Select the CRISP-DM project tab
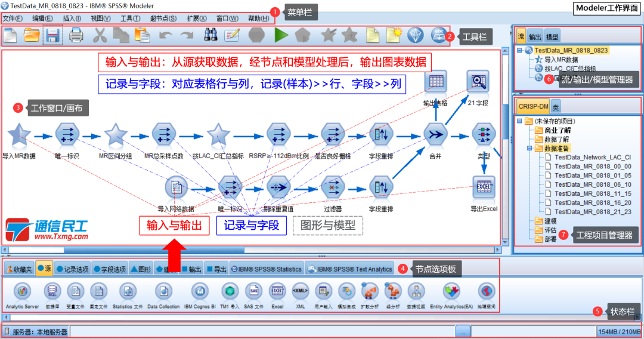Screen dimensions: 644x339 tap(533, 106)
